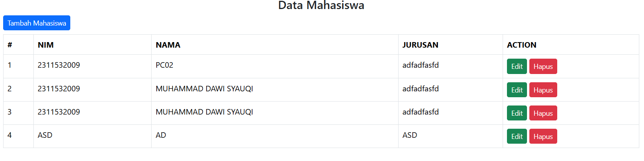Click the ASD jurusan cell
Image resolution: width=644 pixels, height=161 pixels.
point(410,135)
